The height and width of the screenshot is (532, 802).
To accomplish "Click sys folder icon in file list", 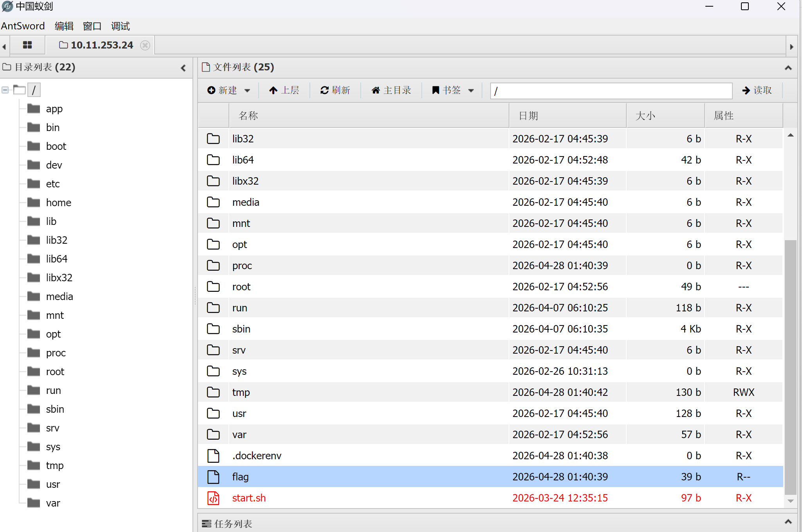I will [x=213, y=371].
